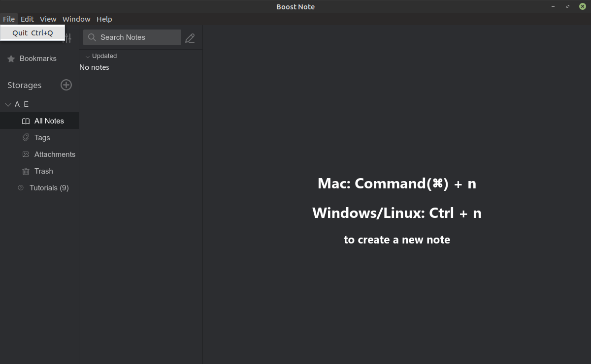The image size is (591, 364).
Task: Select the Tutorials (9) entry
Action: (49, 187)
